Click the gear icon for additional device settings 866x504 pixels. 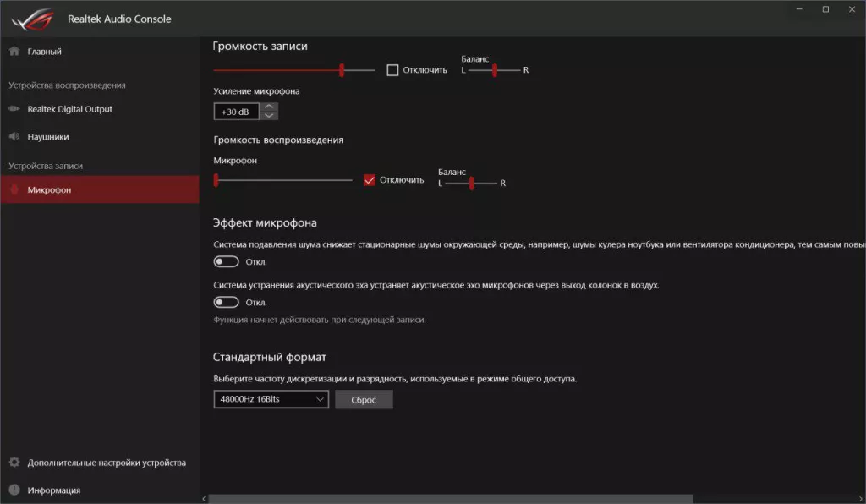pyautogui.click(x=14, y=463)
